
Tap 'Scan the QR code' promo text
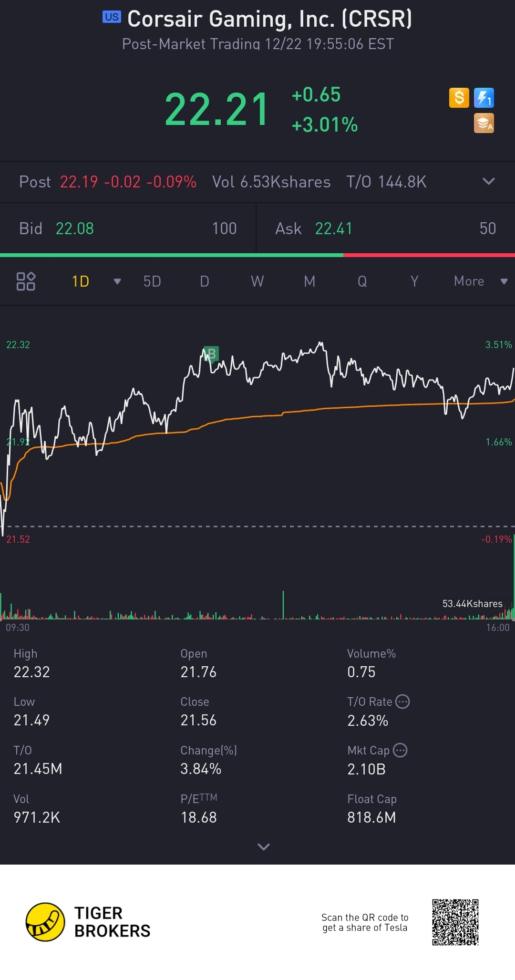(x=365, y=922)
